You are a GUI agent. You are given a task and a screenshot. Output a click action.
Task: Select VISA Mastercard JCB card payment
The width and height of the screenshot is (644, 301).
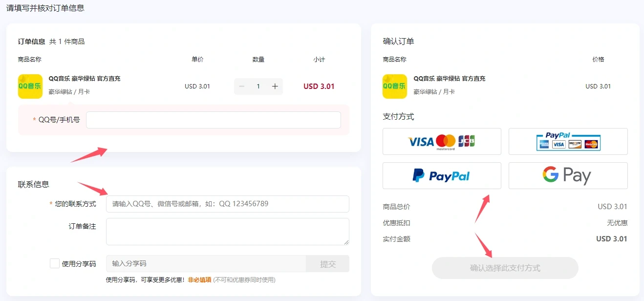point(442,142)
